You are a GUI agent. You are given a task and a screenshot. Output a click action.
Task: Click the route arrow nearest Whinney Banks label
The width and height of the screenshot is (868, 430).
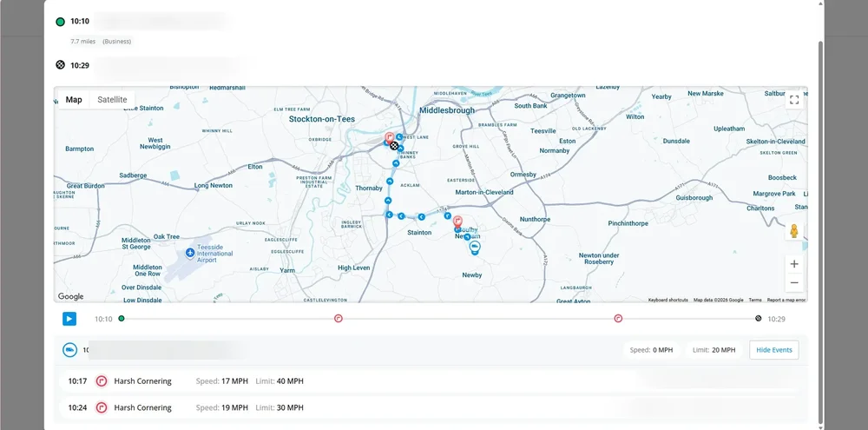pos(400,149)
